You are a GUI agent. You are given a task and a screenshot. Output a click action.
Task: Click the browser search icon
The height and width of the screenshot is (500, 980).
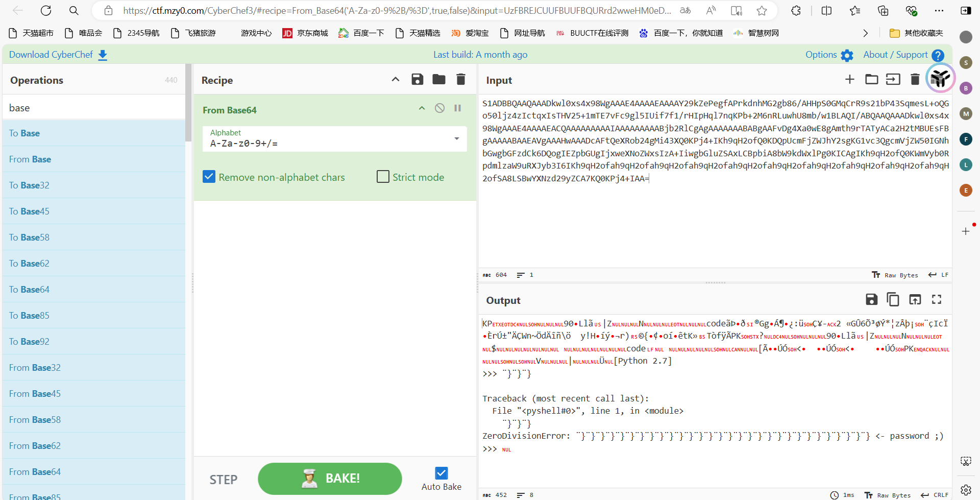point(74,10)
